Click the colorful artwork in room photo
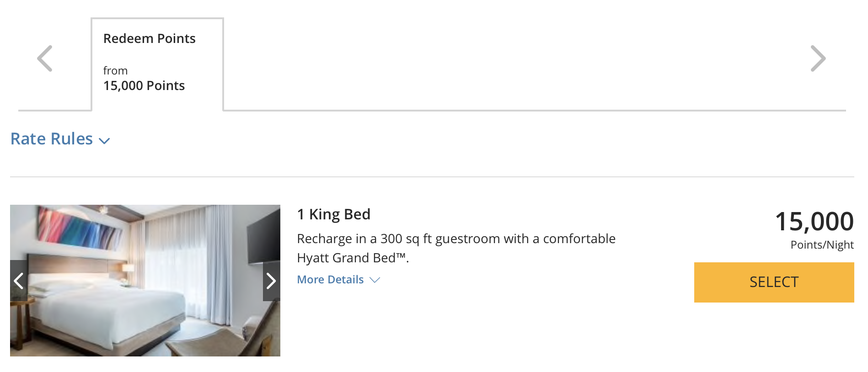The height and width of the screenshot is (372, 868). click(x=80, y=229)
